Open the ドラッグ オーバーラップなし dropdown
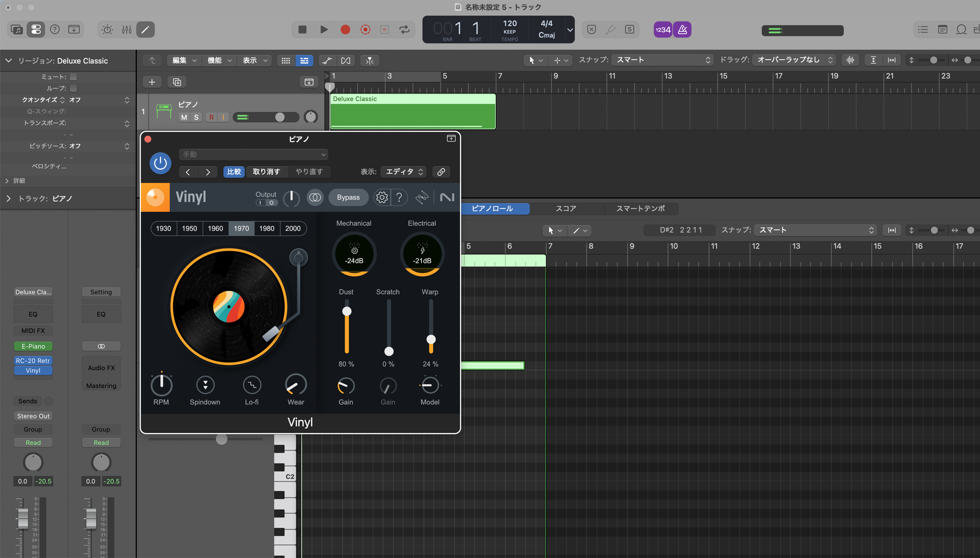This screenshot has width=980, height=558. tap(794, 60)
